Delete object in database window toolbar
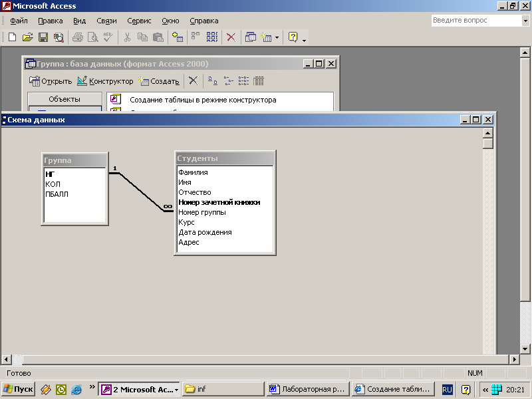 (x=193, y=80)
